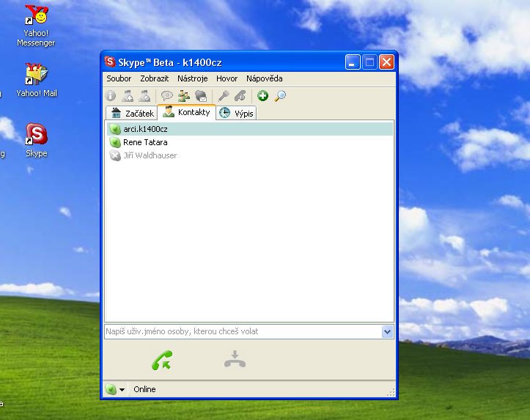Switch to the Začátek tab
Image resolution: width=530 pixels, height=420 pixels.
[x=132, y=113]
